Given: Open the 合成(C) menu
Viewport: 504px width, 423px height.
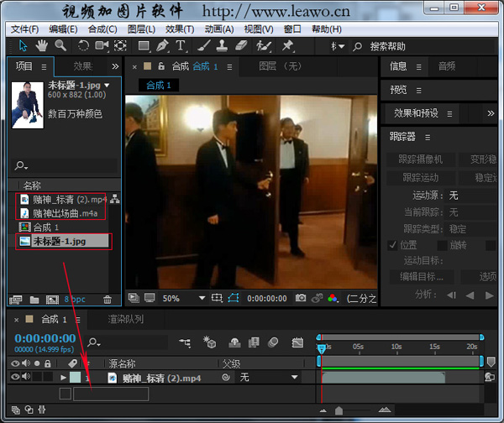Looking at the screenshot, I should pos(102,29).
